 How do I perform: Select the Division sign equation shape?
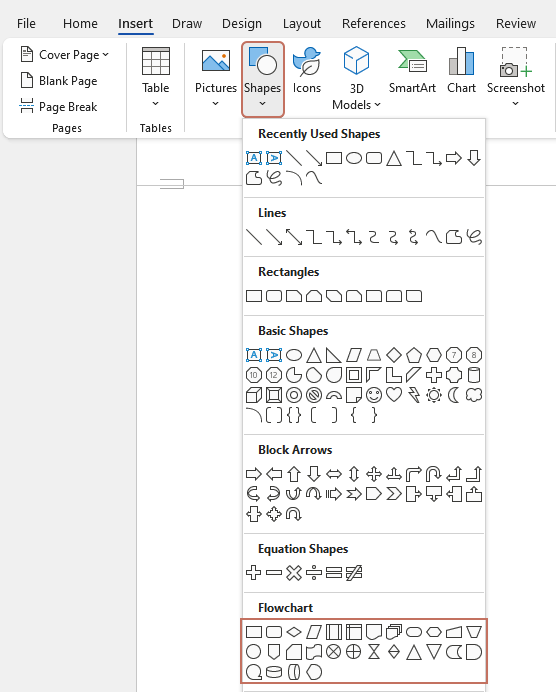pos(314,573)
